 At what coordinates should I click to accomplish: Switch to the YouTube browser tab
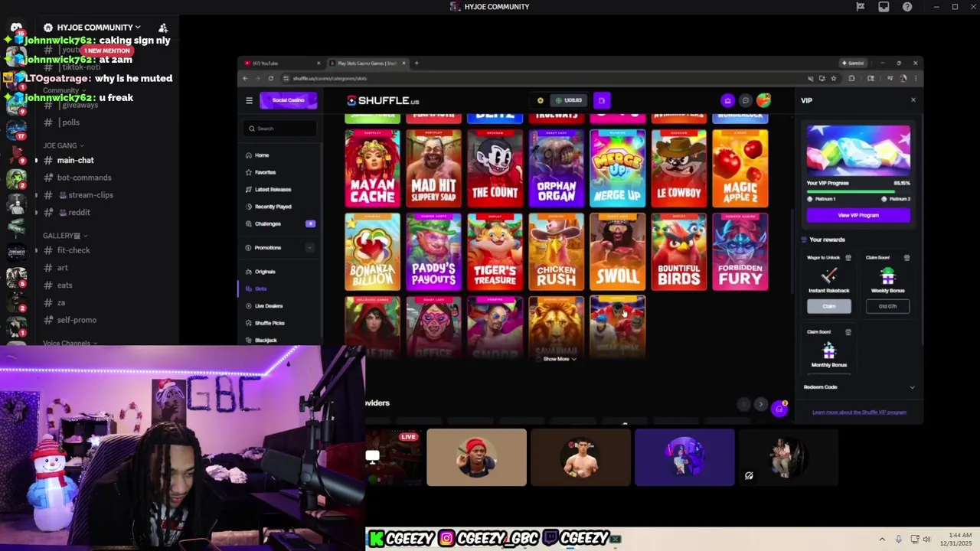point(280,63)
